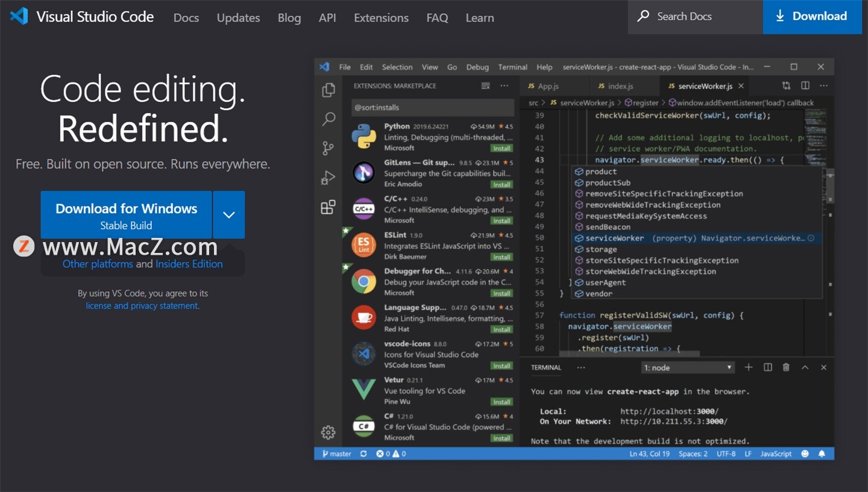Click editor vertical scrollbar beside suggestions
The height and width of the screenshot is (492, 868).
pyautogui.click(x=830, y=187)
